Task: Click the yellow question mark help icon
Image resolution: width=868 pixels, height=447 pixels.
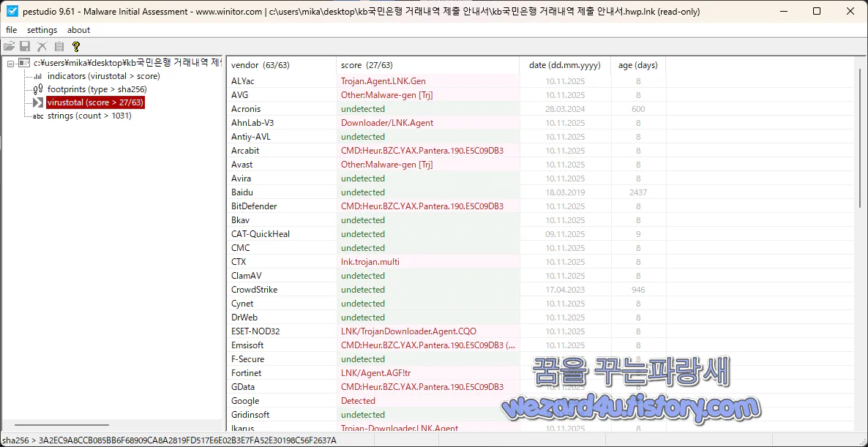Action: pos(76,47)
